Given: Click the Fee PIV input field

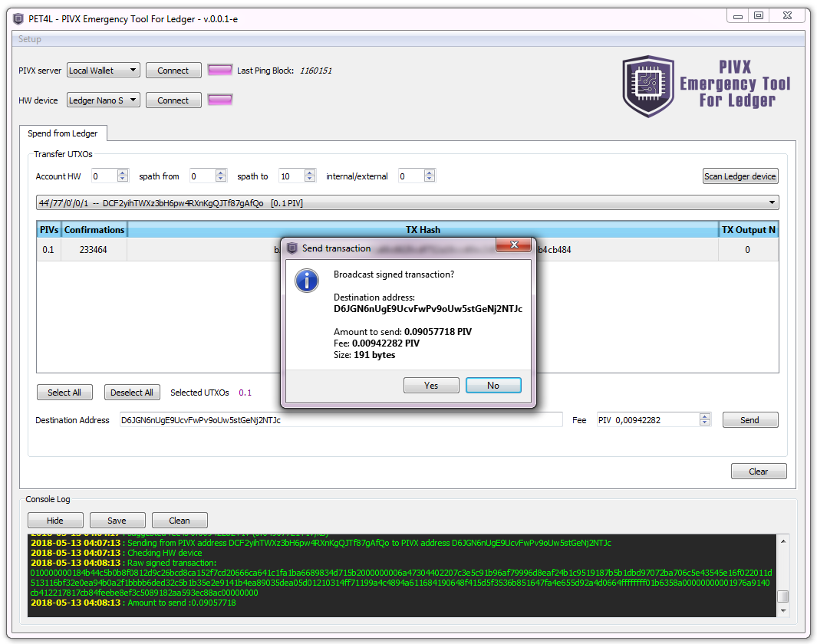Looking at the screenshot, I should point(648,419).
